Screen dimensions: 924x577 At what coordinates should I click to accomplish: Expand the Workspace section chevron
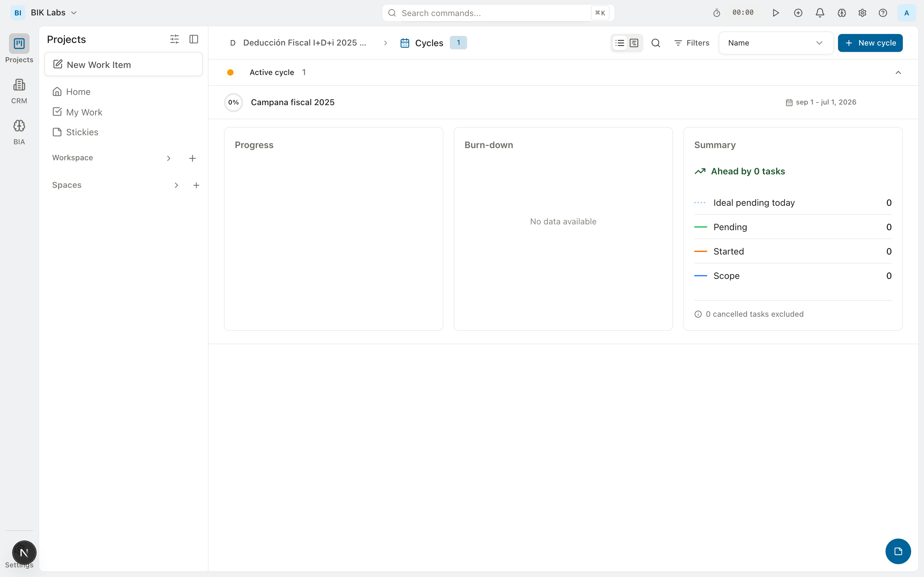tap(168, 158)
